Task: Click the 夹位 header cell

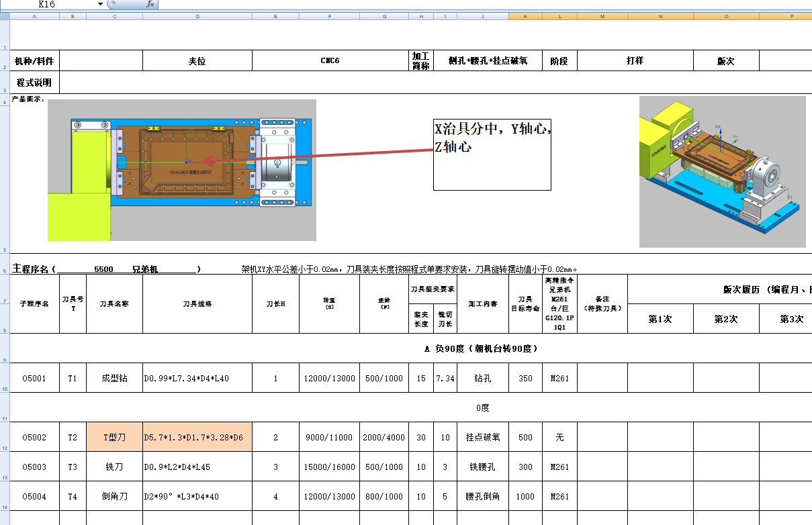Action: tap(197, 60)
